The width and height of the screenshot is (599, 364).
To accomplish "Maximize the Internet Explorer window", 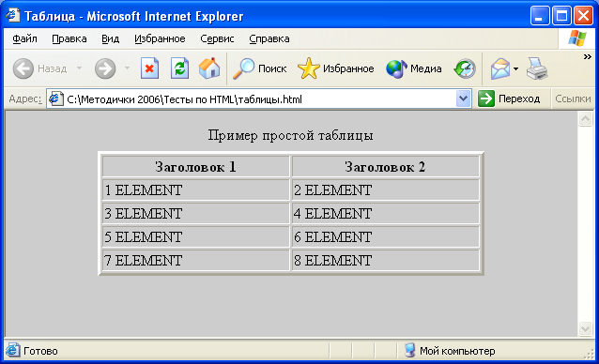I will point(561,16).
